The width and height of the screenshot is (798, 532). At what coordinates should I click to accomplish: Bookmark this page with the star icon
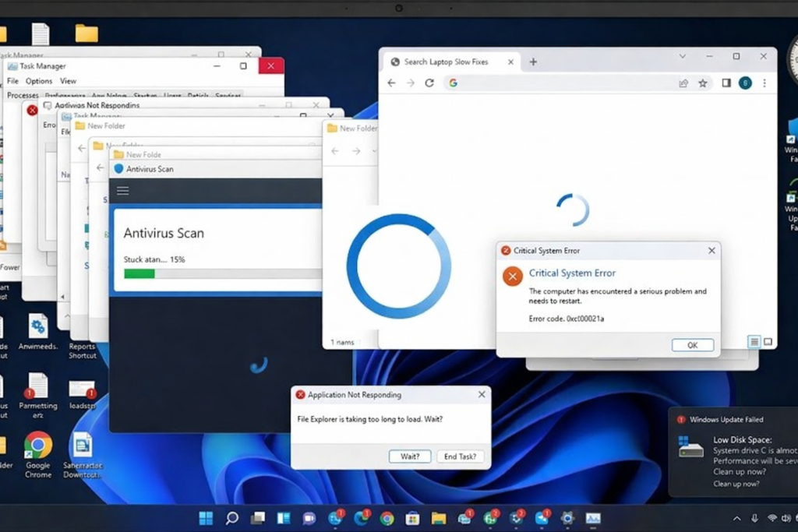point(702,83)
